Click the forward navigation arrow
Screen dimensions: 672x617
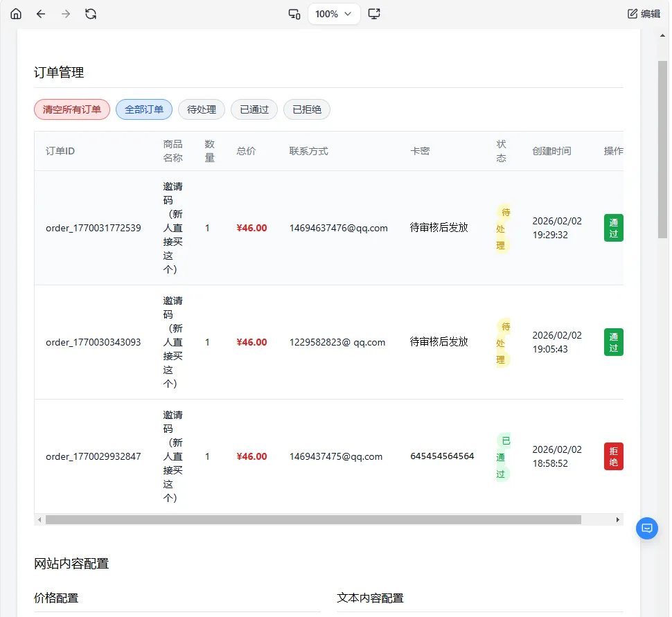(66, 13)
